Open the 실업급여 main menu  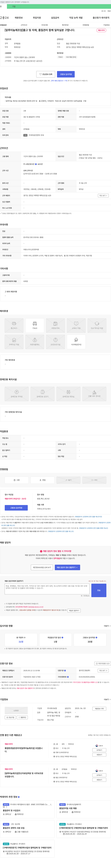(x=55, y=17)
